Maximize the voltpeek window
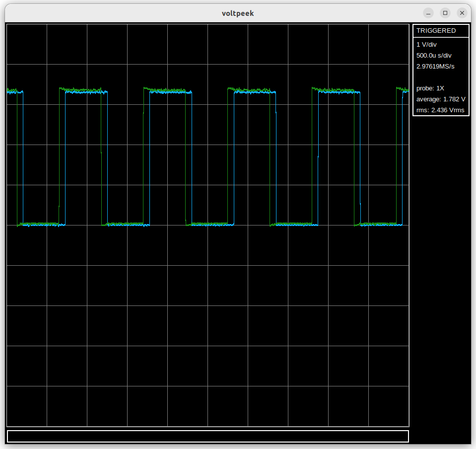The width and height of the screenshot is (476, 449). (x=445, y=13)
